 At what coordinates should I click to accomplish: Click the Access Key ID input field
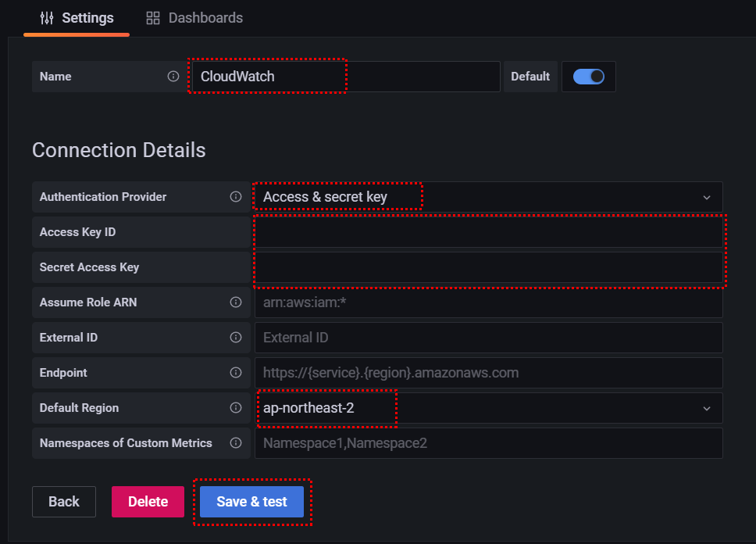(x=488, y=232)
